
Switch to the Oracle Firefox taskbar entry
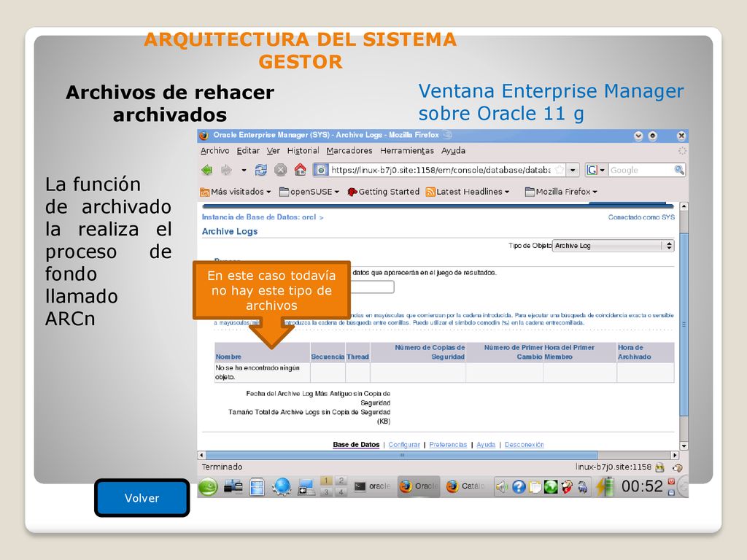click(x=419, y=486)
